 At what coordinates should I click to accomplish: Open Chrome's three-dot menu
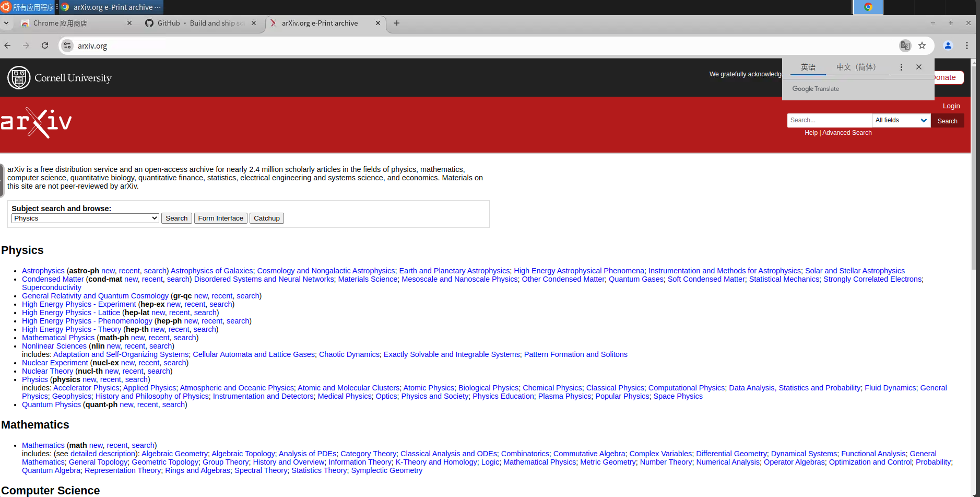pos(967,45)
